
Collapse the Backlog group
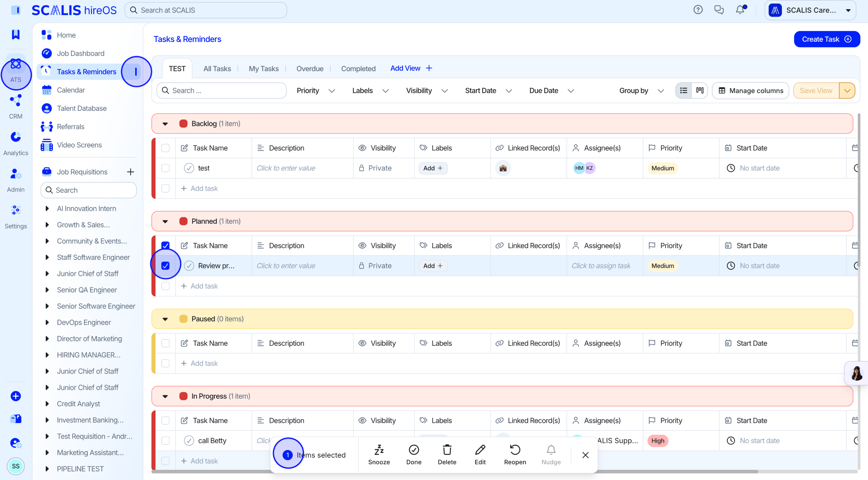(165, 124)
